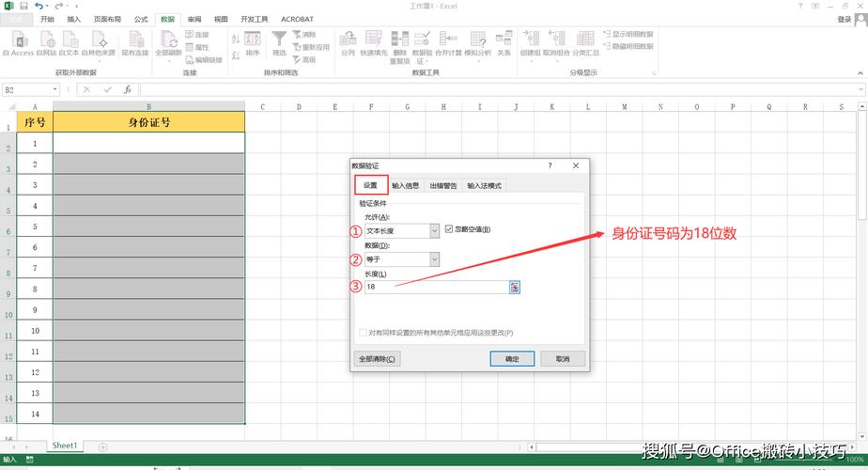Click the 全部清除 button

[x=378, y=359]
